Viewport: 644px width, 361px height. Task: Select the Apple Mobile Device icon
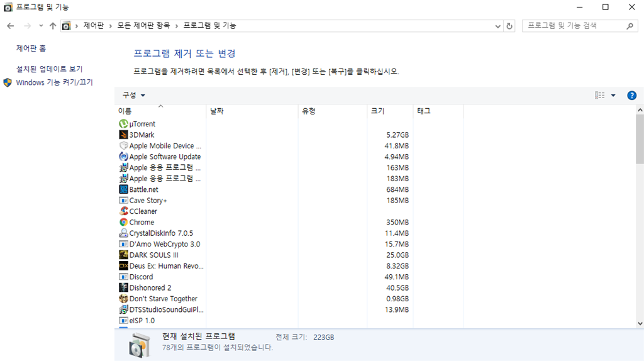pos(123,146)
